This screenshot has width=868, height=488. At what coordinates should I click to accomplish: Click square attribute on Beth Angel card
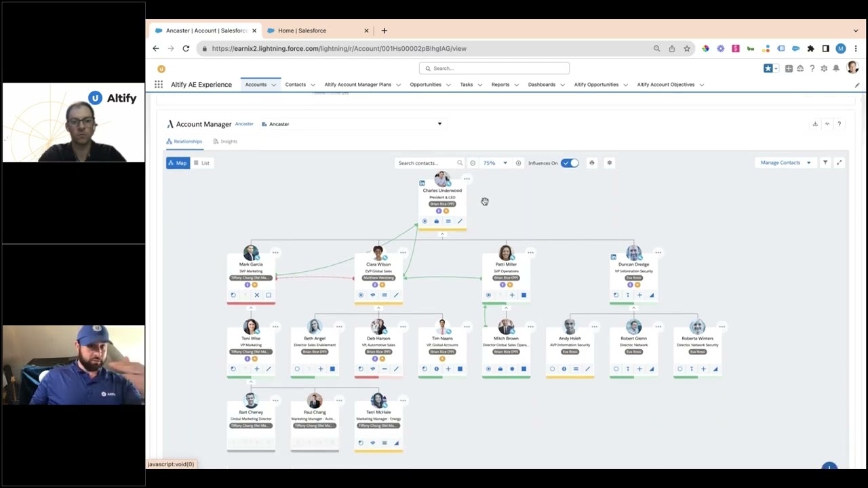click(332, 369)
